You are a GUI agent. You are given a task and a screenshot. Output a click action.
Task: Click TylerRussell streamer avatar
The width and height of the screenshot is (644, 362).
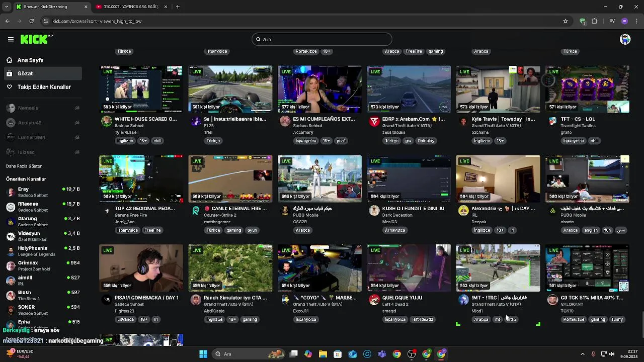[106, 121]
